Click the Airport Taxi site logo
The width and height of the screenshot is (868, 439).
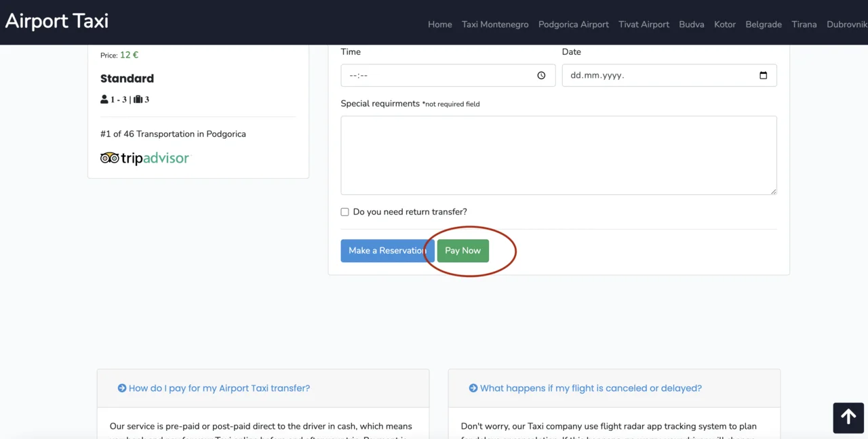pos(57,21)
